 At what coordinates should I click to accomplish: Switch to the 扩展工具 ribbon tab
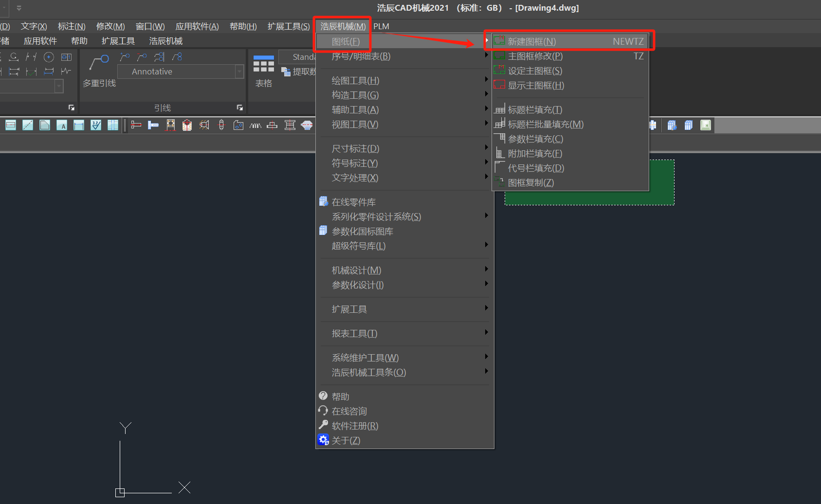pyautogui.click(x=118, y=41)
